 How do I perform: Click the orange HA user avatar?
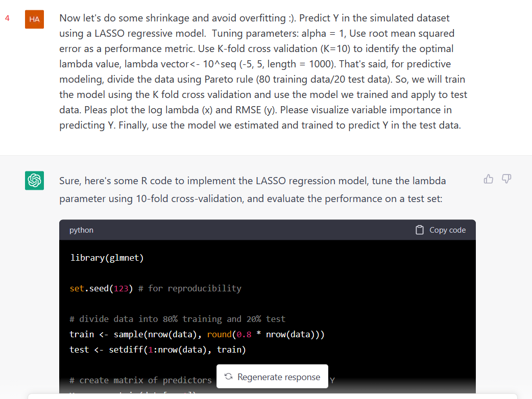[34, 19]
